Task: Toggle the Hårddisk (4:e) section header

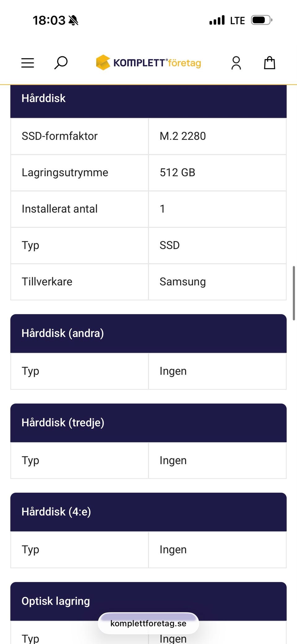Action: tap(148, 512)
